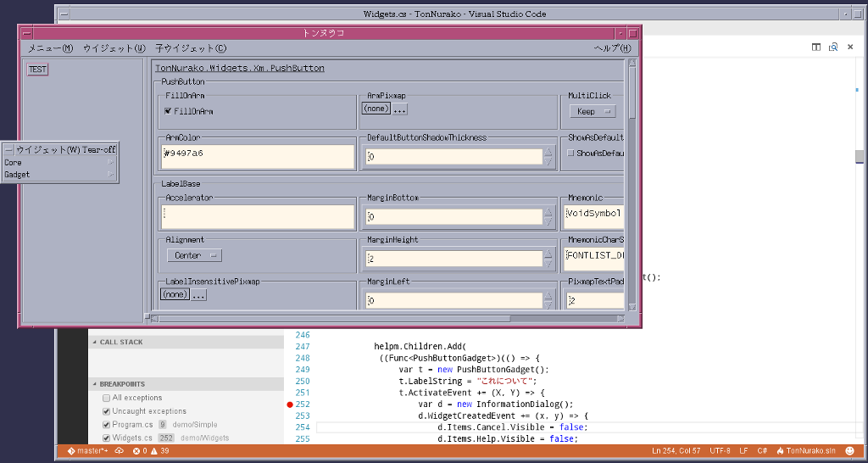Click the document magnifier icon in editor toolbar
The width and height of the screenshot is (868, 463).
pos(833,47)
